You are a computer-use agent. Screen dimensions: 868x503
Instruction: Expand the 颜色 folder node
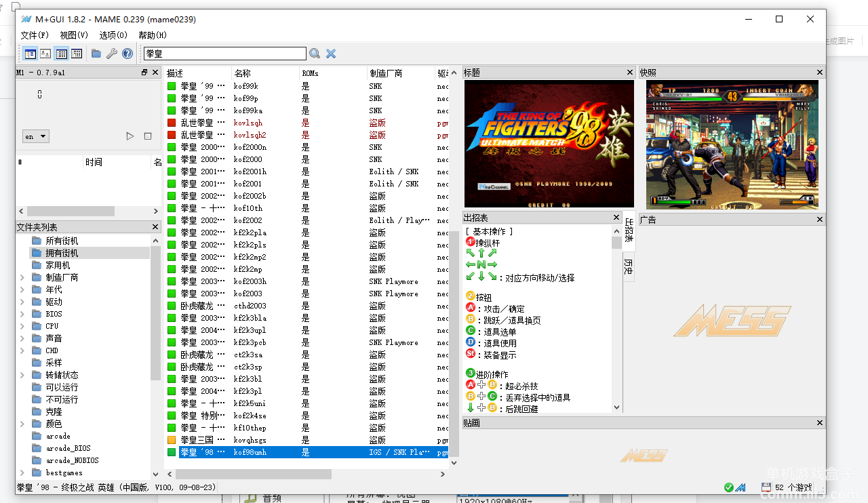click(22, 424)
